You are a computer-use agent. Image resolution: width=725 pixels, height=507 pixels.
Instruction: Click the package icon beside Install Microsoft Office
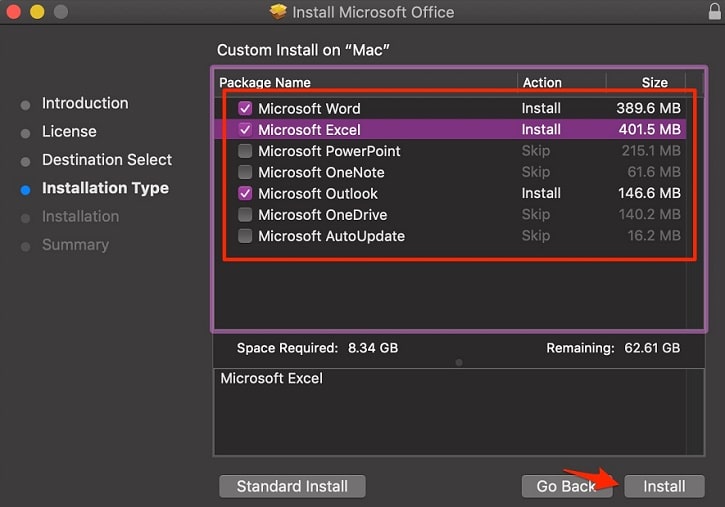pos(278,12)
